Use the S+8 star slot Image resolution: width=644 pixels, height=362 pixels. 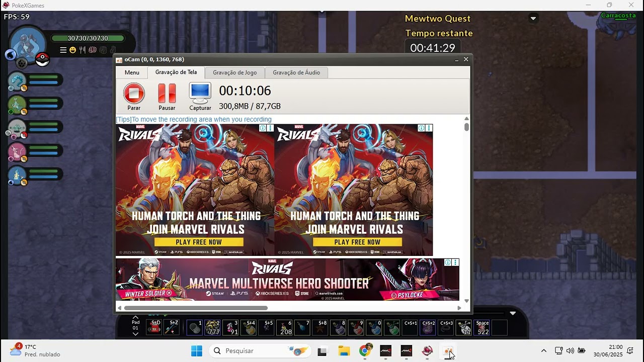tap(320, 327)
